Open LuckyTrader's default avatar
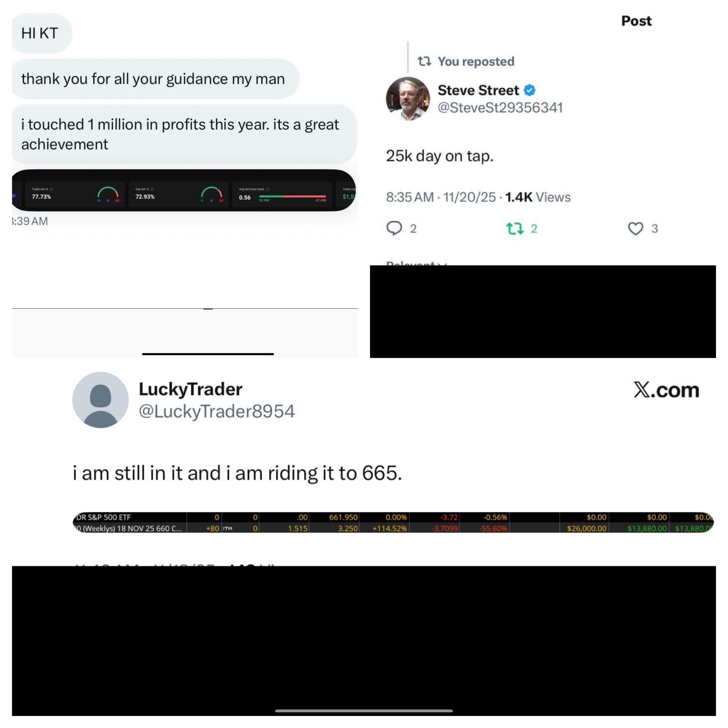The image size is (728, 728). pos(100,400)
